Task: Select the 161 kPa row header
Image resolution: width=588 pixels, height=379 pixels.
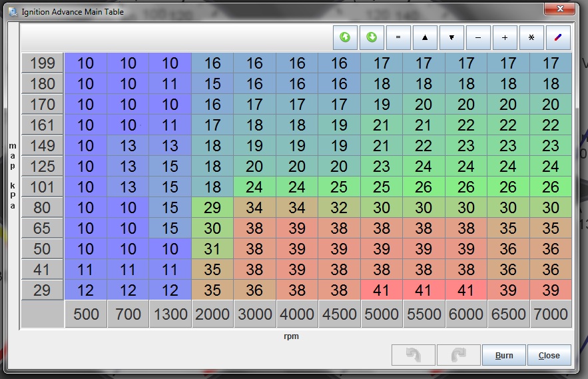Action: pos(43,125)
